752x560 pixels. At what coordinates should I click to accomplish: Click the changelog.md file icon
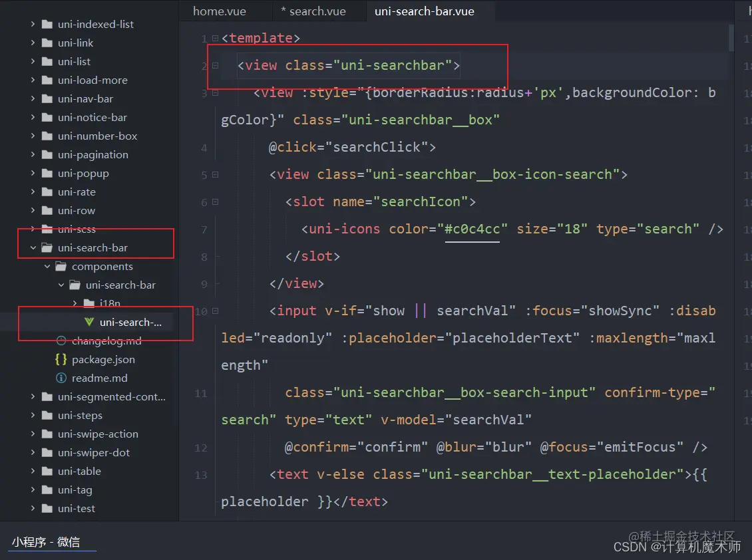pos(61,341)
